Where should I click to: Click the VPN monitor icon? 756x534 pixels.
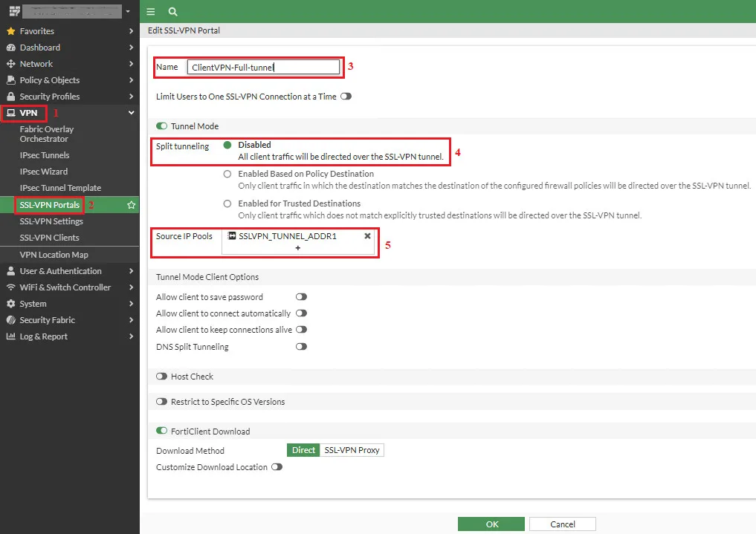tap(10, 113)
